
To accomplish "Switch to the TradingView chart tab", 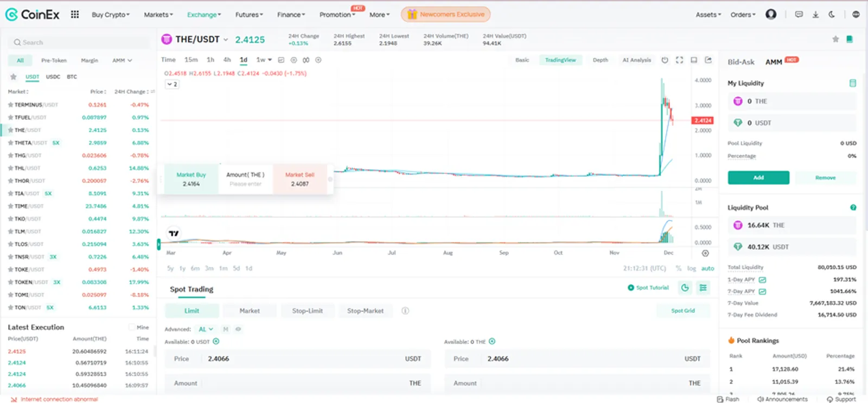I will [x=560, y=60].
